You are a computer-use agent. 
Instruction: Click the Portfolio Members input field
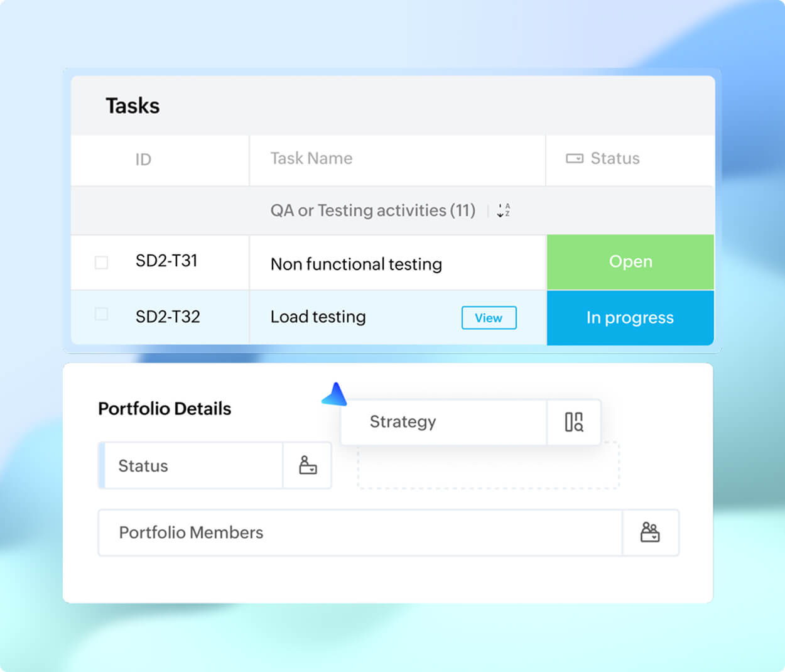tap(314, 533)
